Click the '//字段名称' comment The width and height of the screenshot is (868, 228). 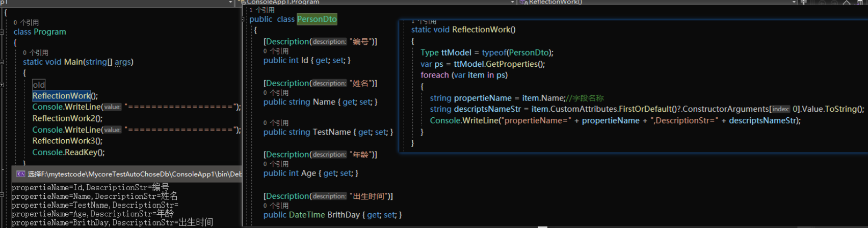585,98
